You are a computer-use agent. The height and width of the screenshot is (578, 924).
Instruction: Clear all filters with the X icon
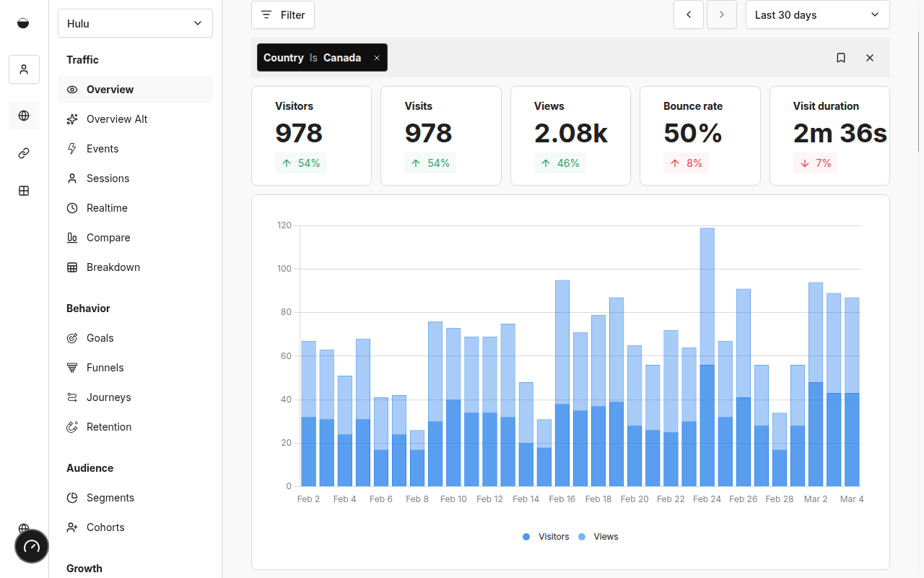pos(870,58)
